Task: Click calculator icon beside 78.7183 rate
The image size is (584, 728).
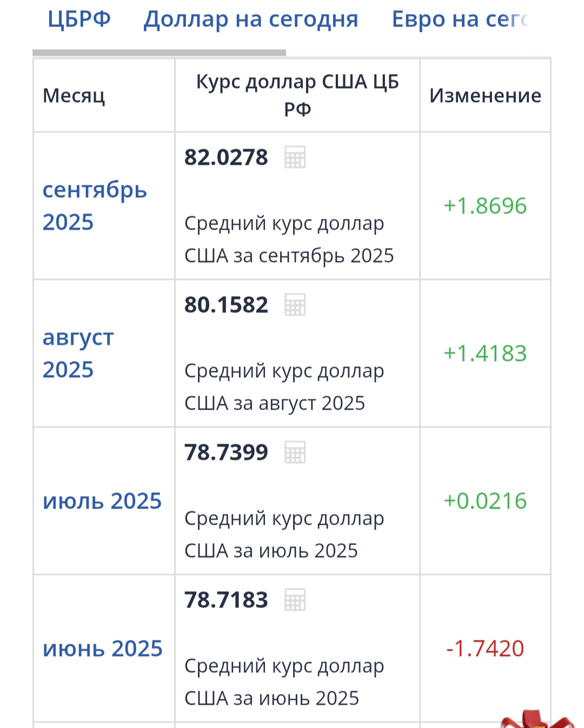Action: tap(295, 600)
